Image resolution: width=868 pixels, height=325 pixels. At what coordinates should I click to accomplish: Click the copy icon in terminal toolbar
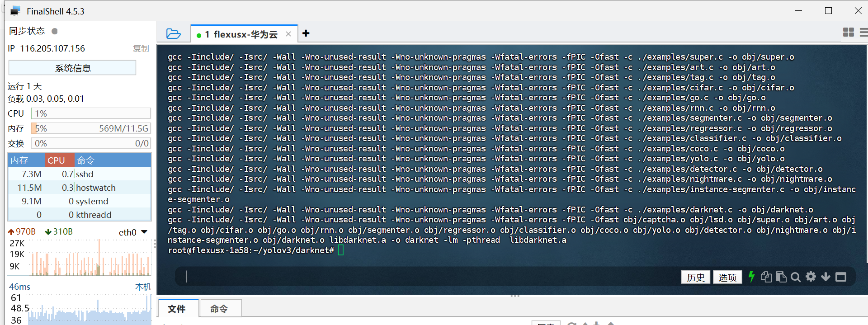click(766, 277)
